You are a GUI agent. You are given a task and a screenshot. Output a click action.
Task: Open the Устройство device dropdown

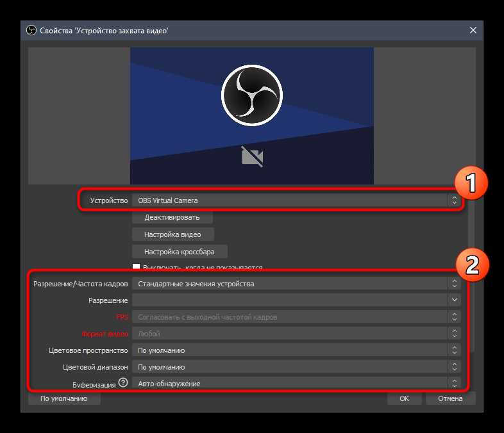click(x=296, y=200)
